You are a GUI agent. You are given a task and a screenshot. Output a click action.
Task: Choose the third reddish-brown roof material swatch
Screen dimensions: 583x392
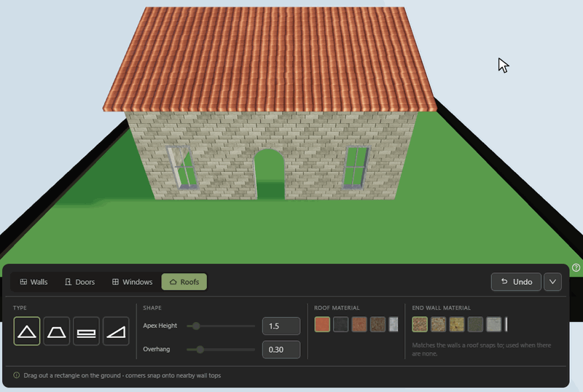click(x=359, y=324)
